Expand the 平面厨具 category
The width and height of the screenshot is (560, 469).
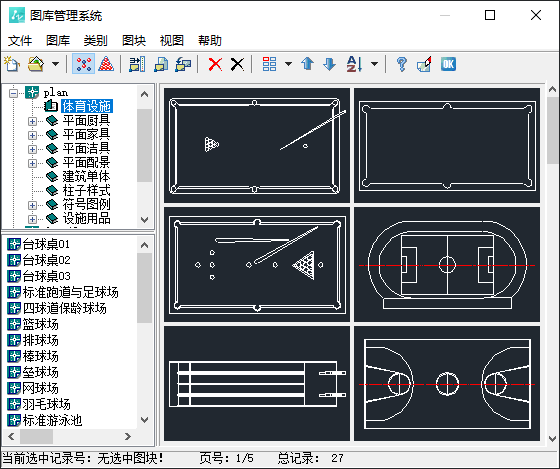tap(32, 121)
